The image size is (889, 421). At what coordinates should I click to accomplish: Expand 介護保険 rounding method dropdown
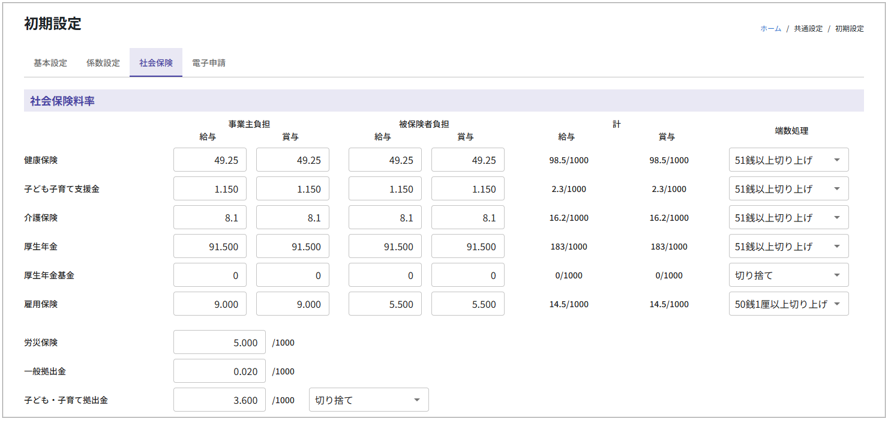coord(788,218)
